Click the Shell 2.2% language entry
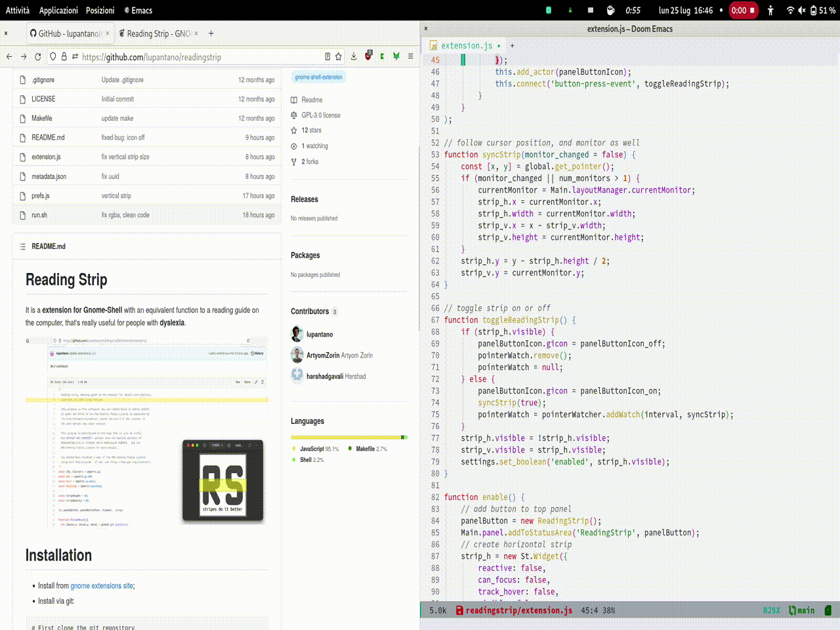840x630 pixels. [x=308, y=460]
